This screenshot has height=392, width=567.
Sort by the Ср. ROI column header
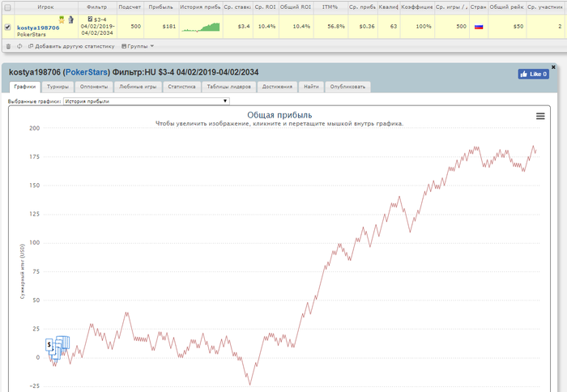point(266,6)
